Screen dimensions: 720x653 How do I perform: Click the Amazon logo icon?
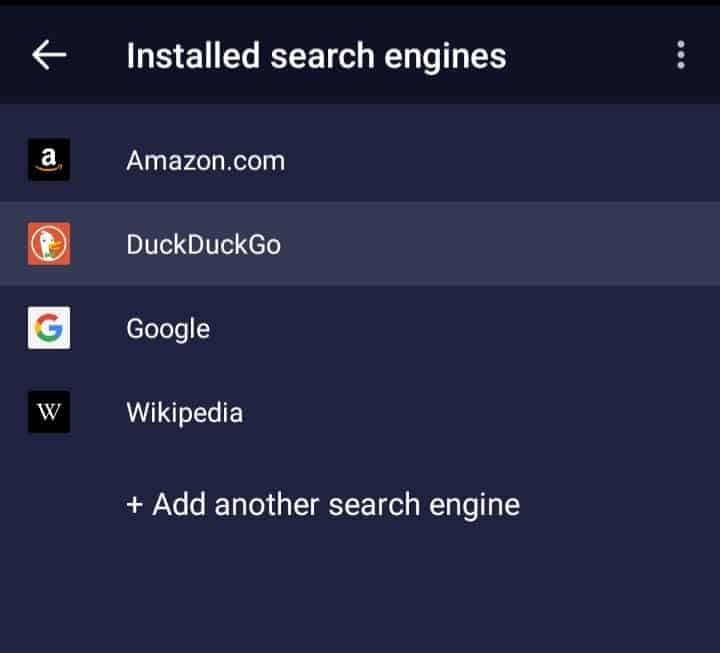pyautogui.click(x=49, y=160)
